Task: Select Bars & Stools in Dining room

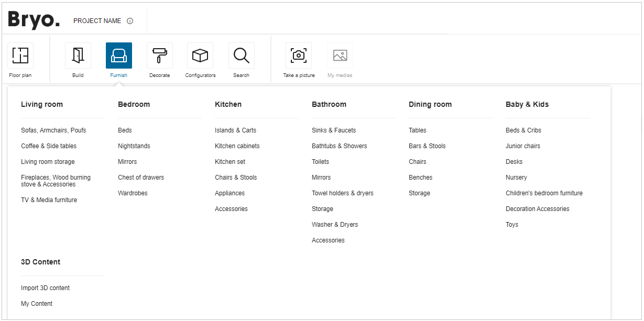Action: (x=427, y=146)
